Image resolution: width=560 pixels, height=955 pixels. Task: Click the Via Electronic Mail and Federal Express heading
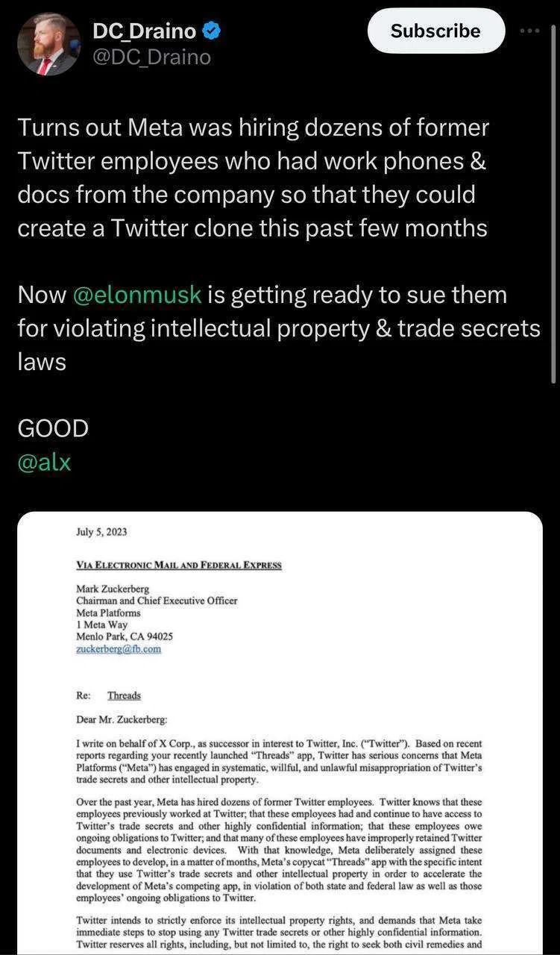coord(179,565)
